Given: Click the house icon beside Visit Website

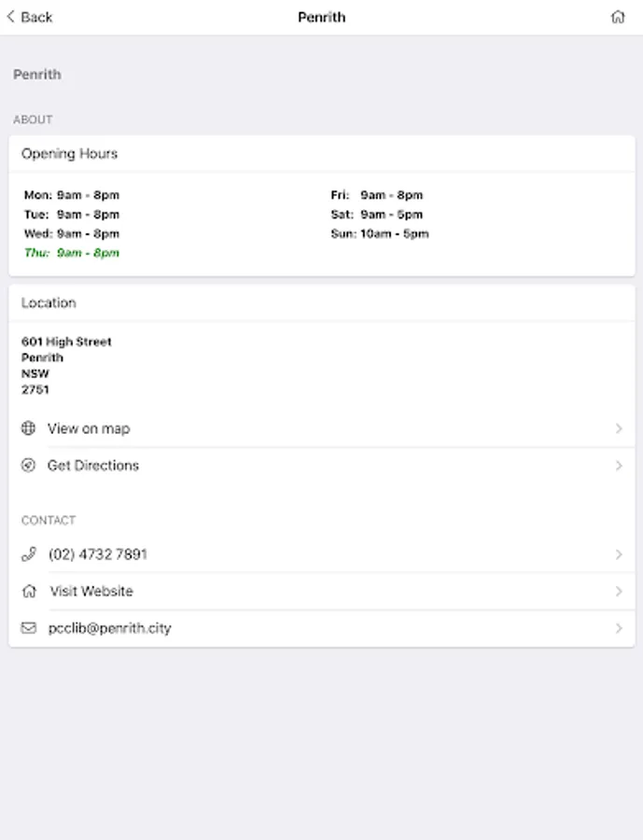Looking at the screenshot, I should (x=28, y=591).
